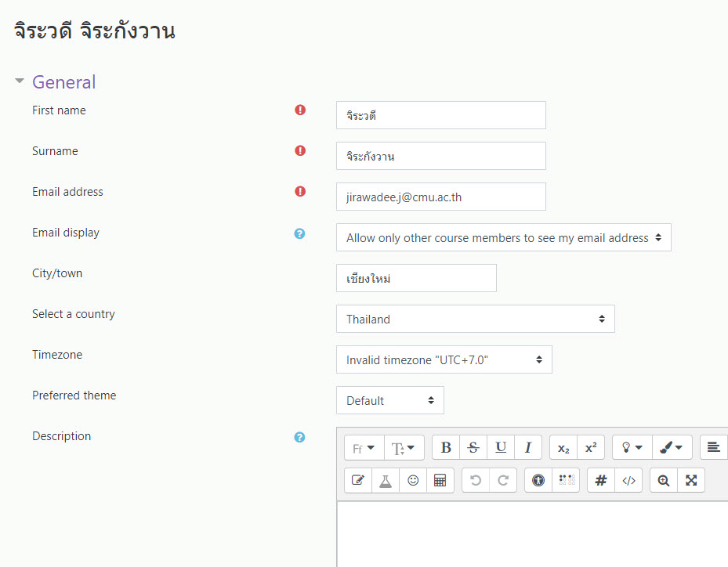The height and width of the screenshot is (567, 728).
Task: Toggle underline formatting in the editor
Action: point(501,448)
